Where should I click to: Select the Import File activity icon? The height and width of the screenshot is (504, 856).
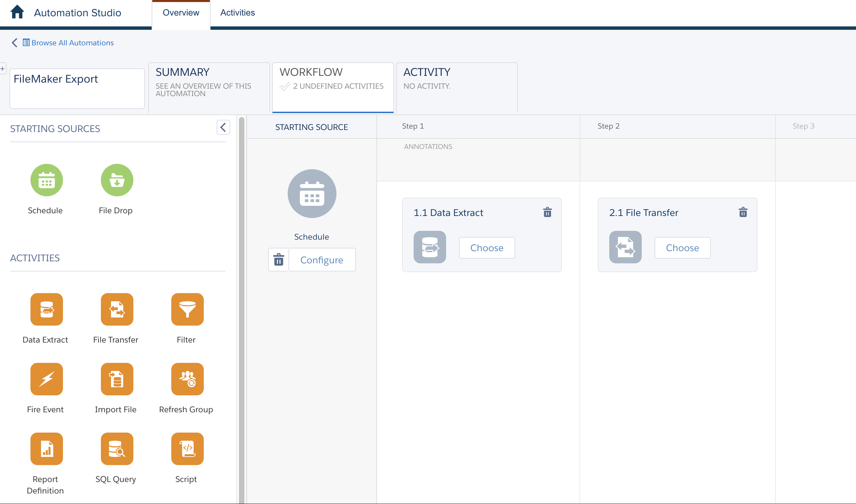116,379
